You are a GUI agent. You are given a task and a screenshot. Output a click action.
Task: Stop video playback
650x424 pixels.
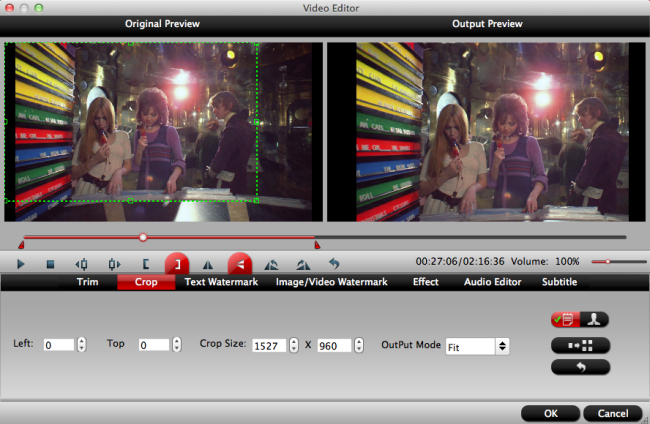[x=50, y=264]
